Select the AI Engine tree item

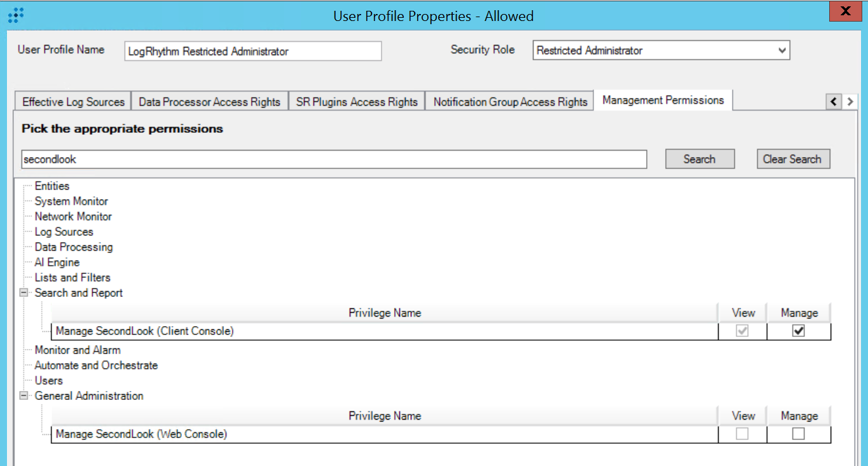coord(57,263)
